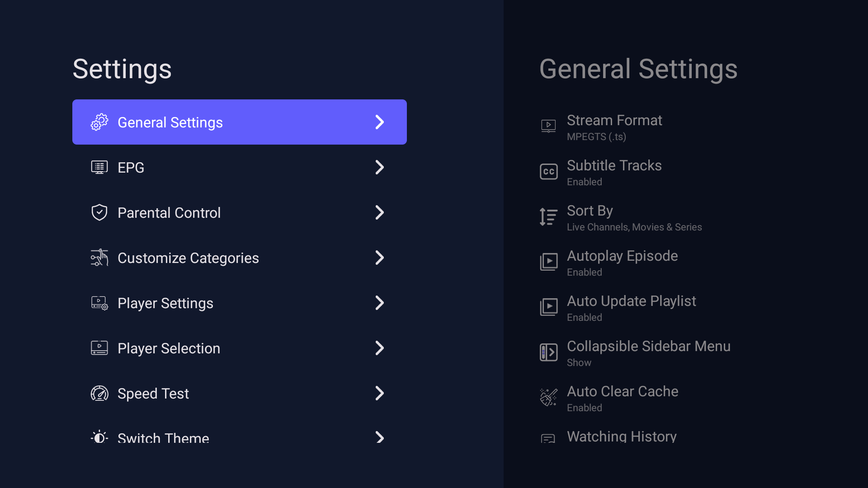This screenshot has width=868, height=488.
Task: Select the Customize Categories menu entry
Action: coord(240,258)
